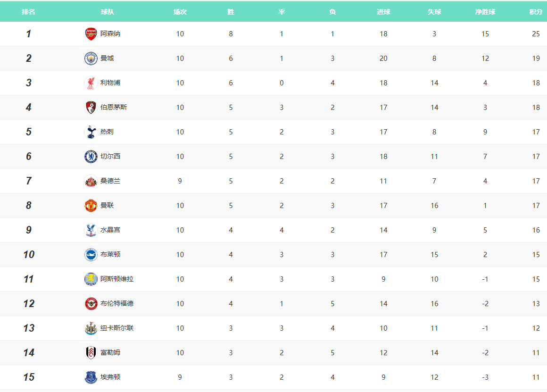Click the Arsenal club crest icon
This screenshot has width=547, height=392.
(x=91, y=34)
